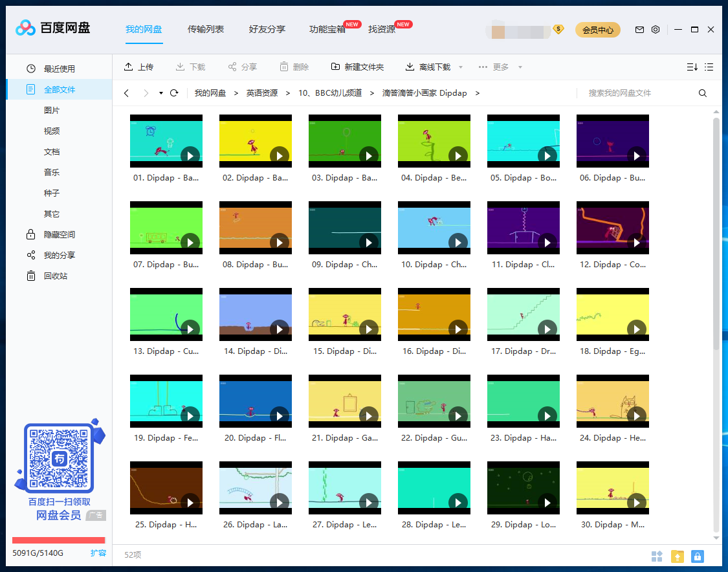This screenshot has height=572, width=728.
Task: Select thumbnail 24. Dipdap - He...
Action: pos(612,401)
